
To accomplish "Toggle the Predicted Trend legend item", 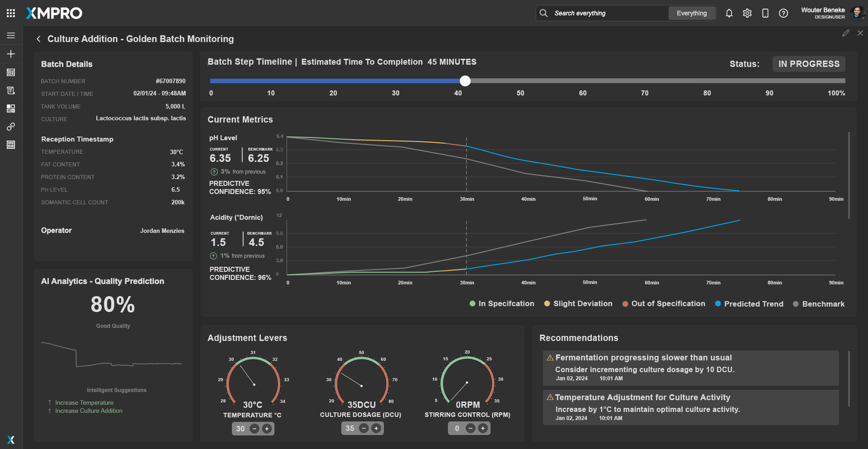I will click(x=749, y=304).
